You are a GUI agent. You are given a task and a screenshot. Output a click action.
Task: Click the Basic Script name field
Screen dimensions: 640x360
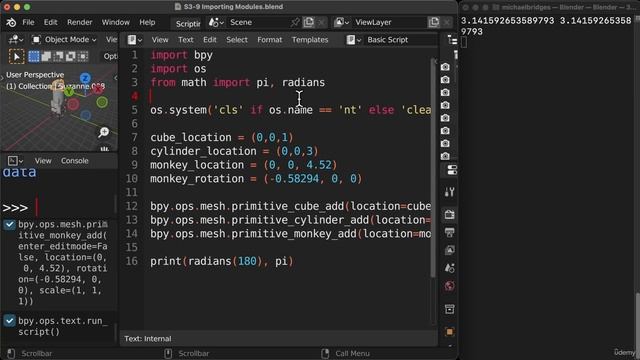coord(401,40)
